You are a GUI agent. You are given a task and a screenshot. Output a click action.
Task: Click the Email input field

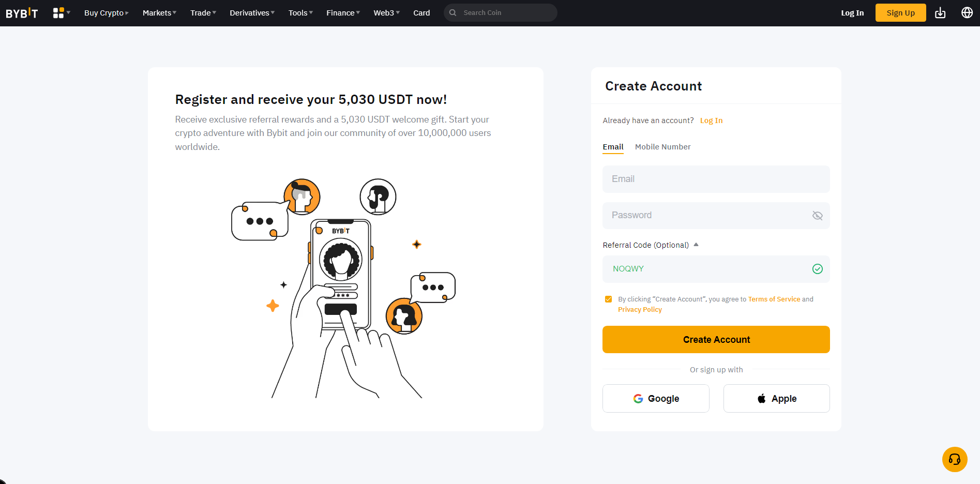pyautogui.click(x=716, y=179)
